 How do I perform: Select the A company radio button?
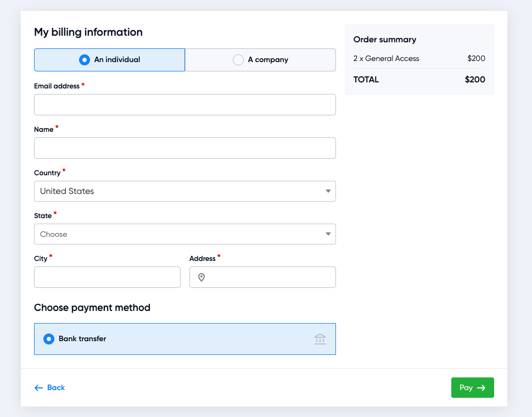[x=238, y=60]
